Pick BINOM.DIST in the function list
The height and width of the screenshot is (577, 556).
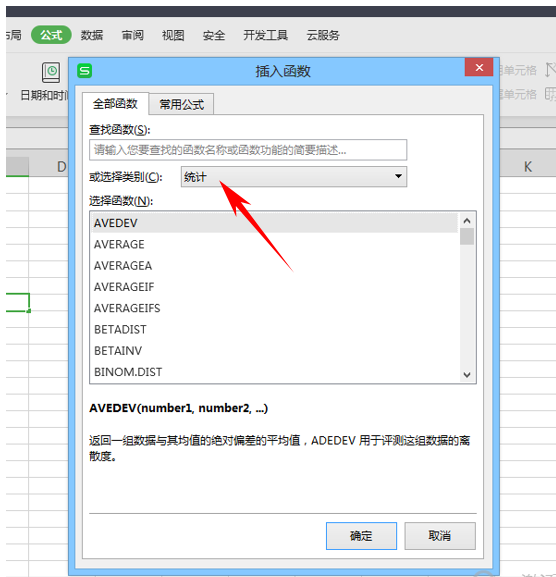pyautogui.click(x=275, y=372)
